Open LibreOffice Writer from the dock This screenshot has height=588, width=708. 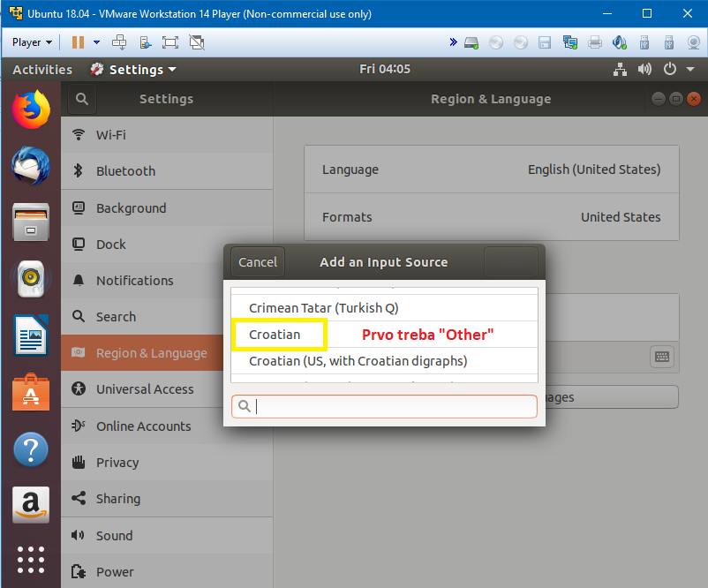point(31,335)
